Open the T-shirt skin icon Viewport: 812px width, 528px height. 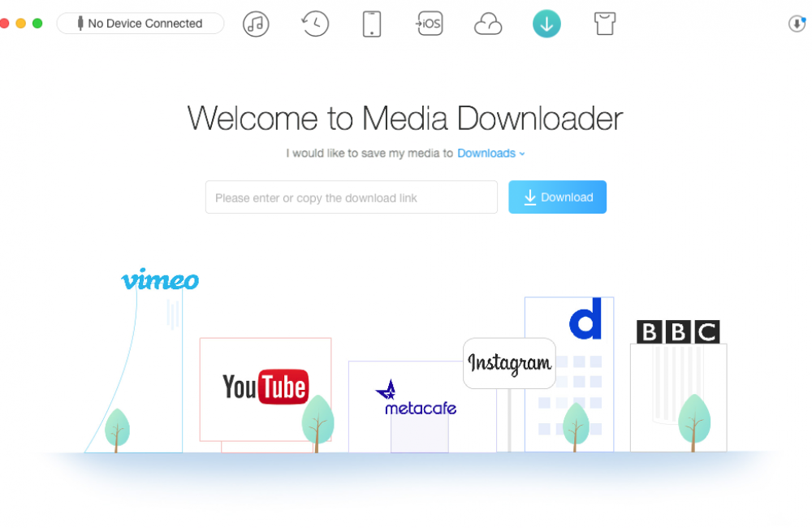click(x=605, y=24)
